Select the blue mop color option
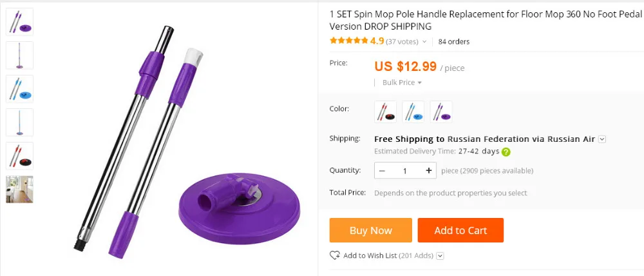Viewport: 644px width, 276px height. (413, 112)
